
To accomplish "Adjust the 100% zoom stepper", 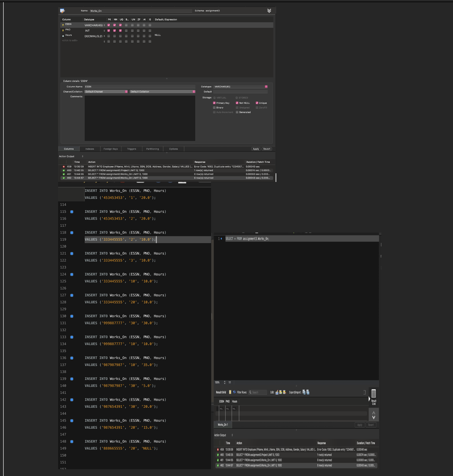I will coord(225,382).
